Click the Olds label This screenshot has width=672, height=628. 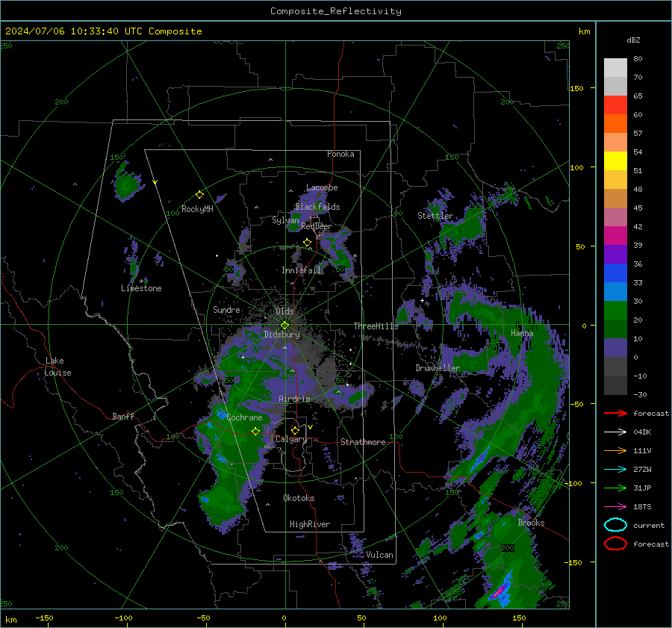tap(284, 311)
